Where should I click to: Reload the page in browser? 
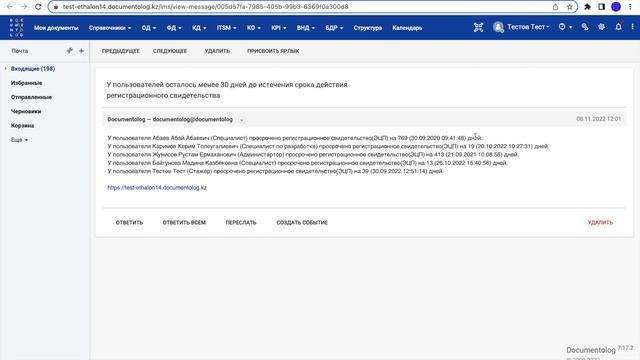[x=38, y=7]
